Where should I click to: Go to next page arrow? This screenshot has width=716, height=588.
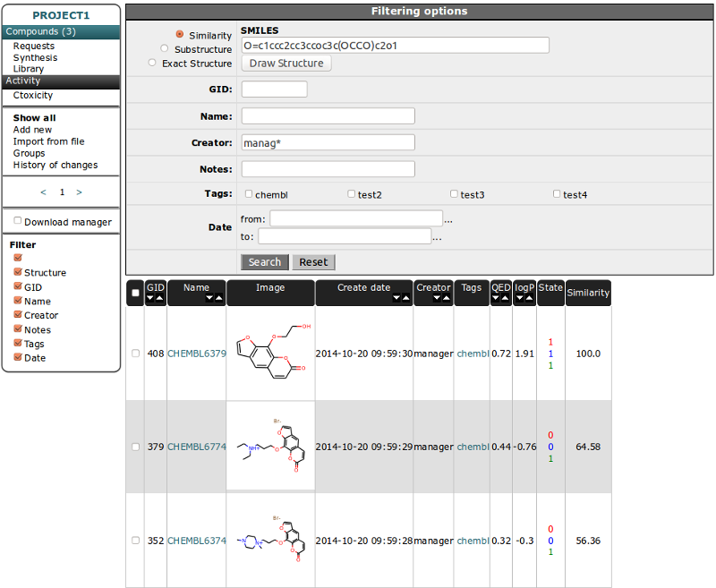coord(79,192)
